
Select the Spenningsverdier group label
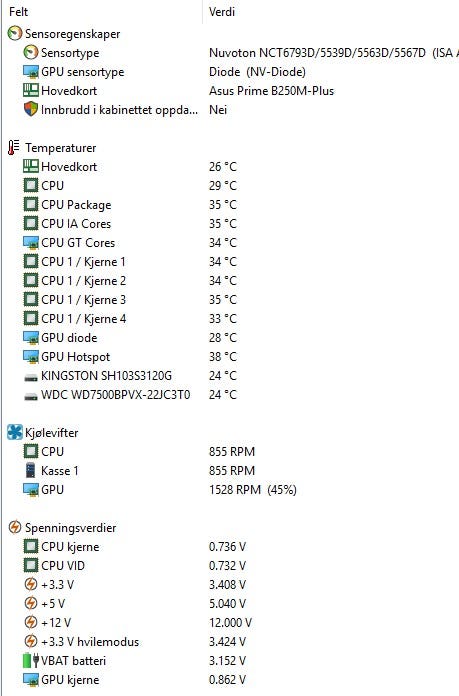(x=71, y=527)
